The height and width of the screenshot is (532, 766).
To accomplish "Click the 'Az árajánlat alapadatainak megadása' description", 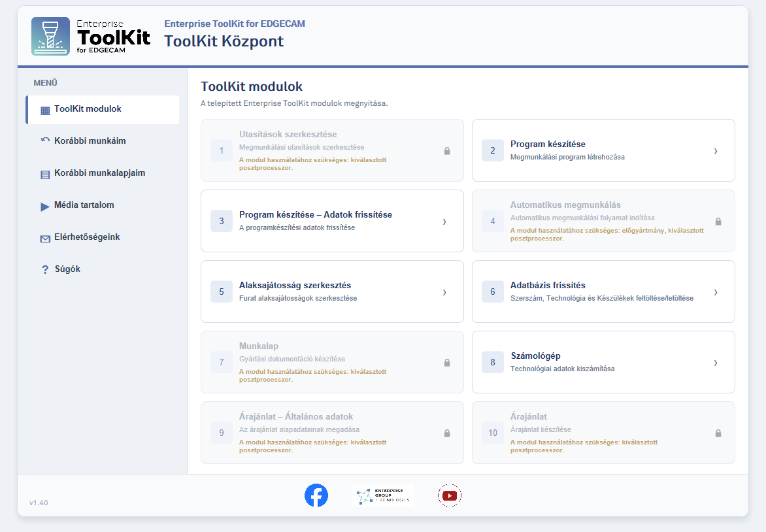I will 299,429.
